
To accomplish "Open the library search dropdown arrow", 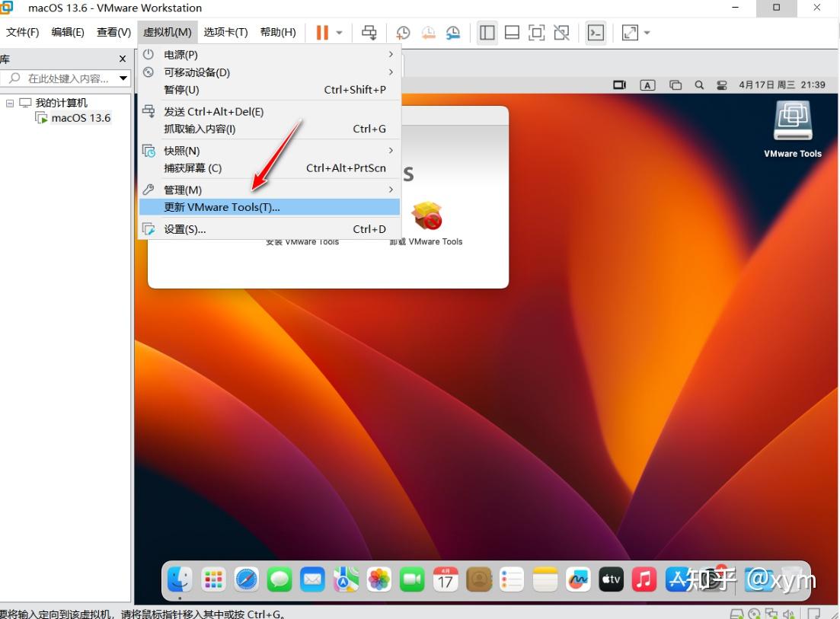I will (x=123, y=78).
